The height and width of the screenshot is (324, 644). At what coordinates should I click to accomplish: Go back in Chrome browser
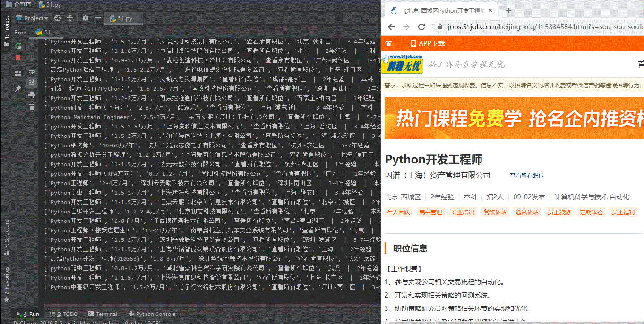tap(391, 27)
